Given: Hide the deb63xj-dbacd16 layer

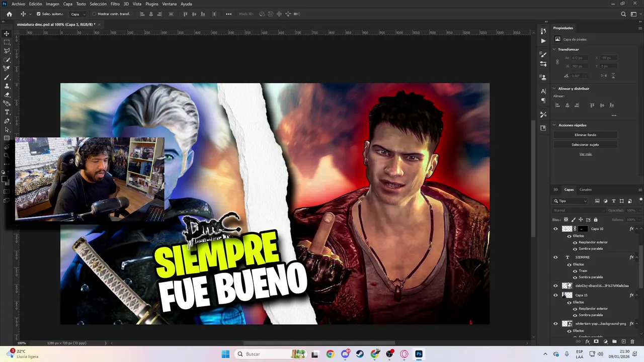Looking at the screenshot, I should [x=555, y=286].
